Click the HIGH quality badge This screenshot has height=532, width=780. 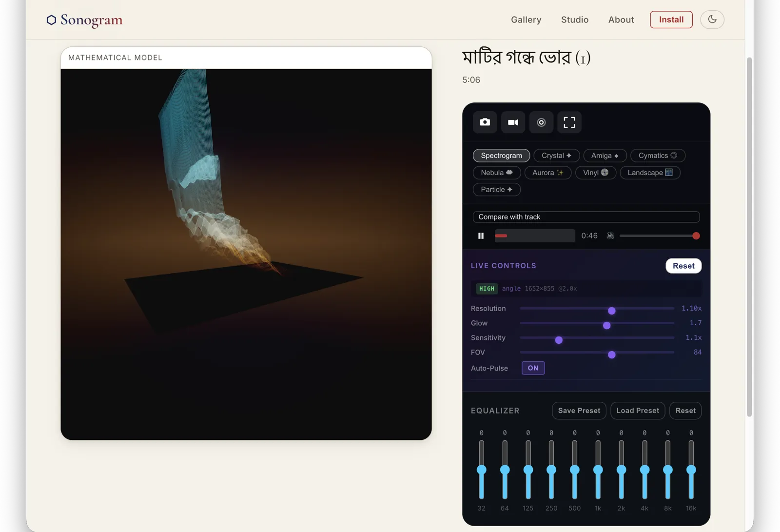pos(487,289)
